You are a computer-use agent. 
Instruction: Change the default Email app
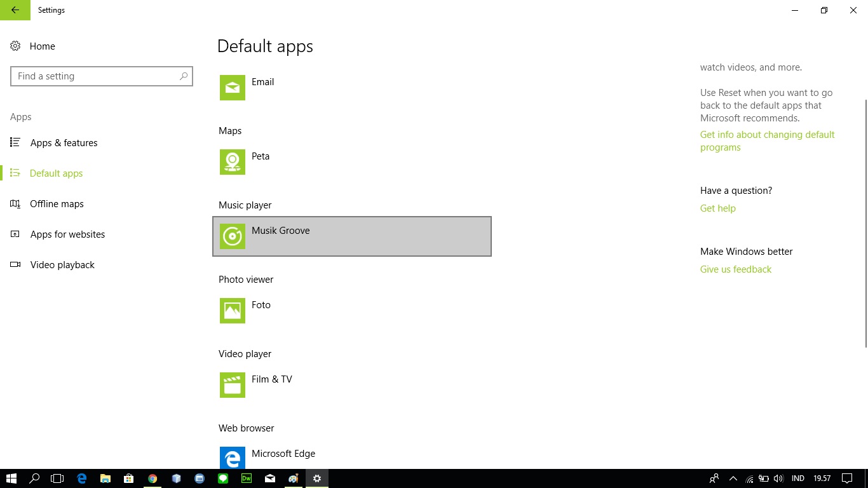(x=352, y=88)
